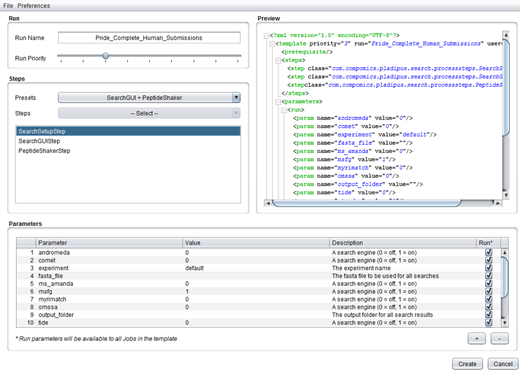The image size is (520, 370).
Task: Click preview horizontal scrollbar right arrow
Action: [x=498, y=203]
